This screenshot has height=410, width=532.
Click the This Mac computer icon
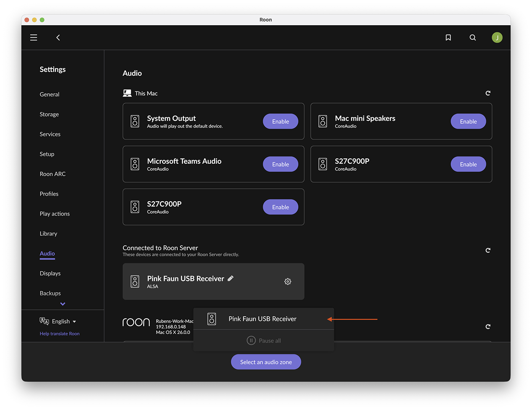[x=127, y=93]
